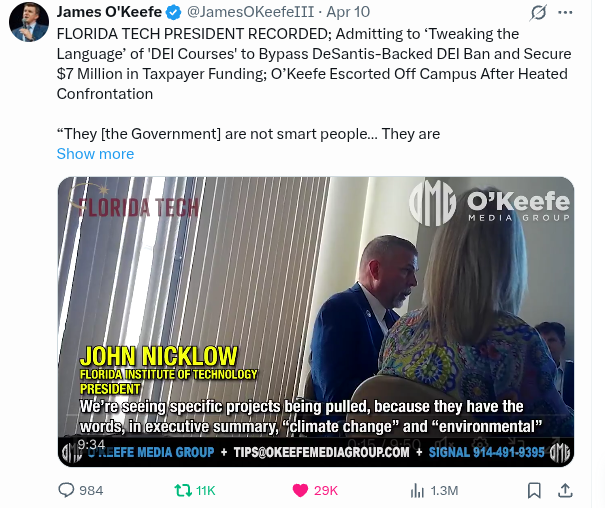
Task: Open the Grok explain-post icon
Action: tap(538, 13)
